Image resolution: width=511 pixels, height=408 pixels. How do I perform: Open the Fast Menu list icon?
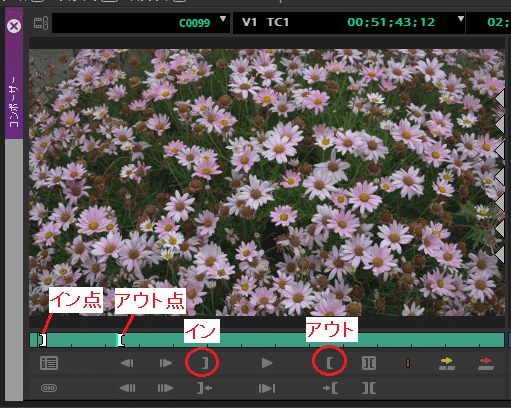click(x=49, y=363)
